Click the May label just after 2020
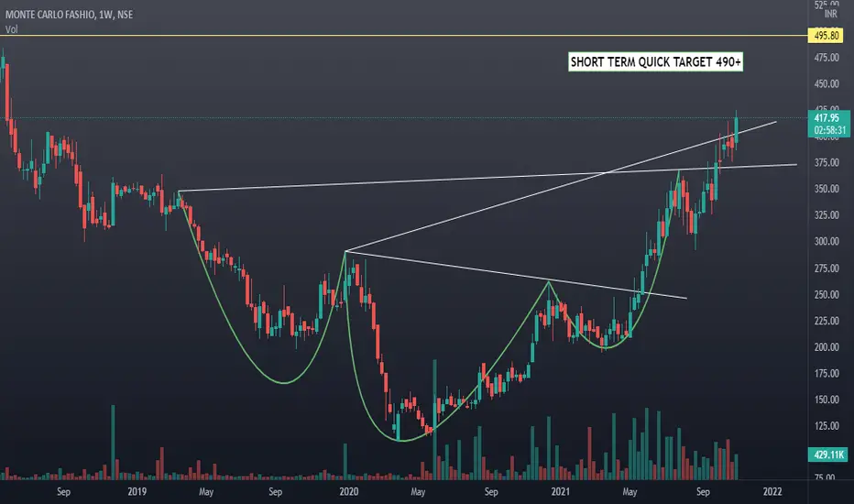854x504 pixels. click(418, 492)
